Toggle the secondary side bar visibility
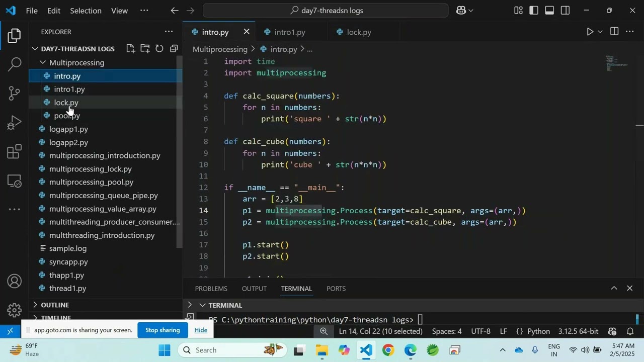The width and height of the screenshot is (644, 362). (x=565, y=11)
